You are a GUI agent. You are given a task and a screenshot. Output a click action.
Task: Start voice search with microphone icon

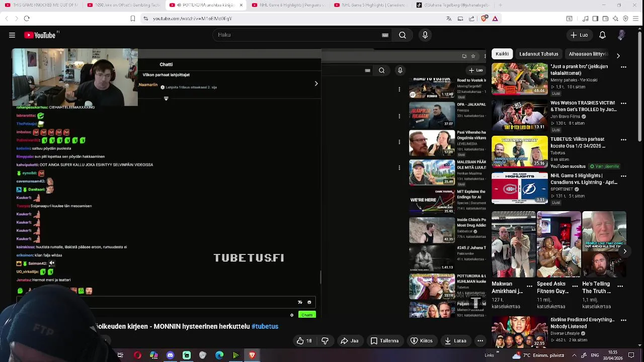point(425,35)
